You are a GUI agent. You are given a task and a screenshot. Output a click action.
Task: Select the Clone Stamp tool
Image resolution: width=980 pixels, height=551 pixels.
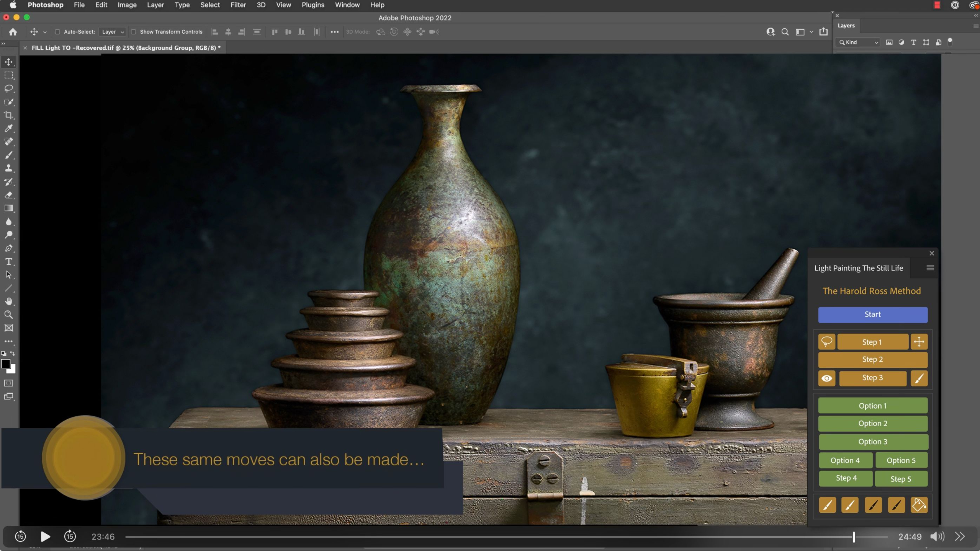point(8,168)
